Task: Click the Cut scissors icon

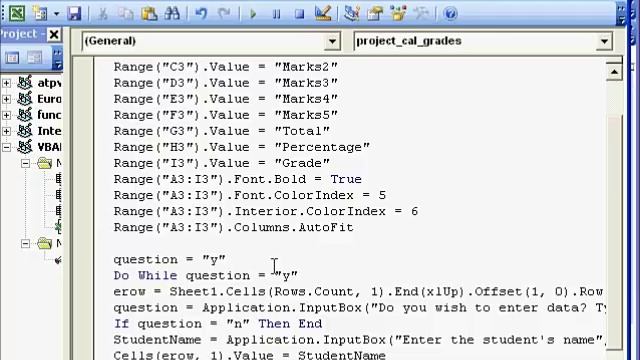Action: coord(103,14)
